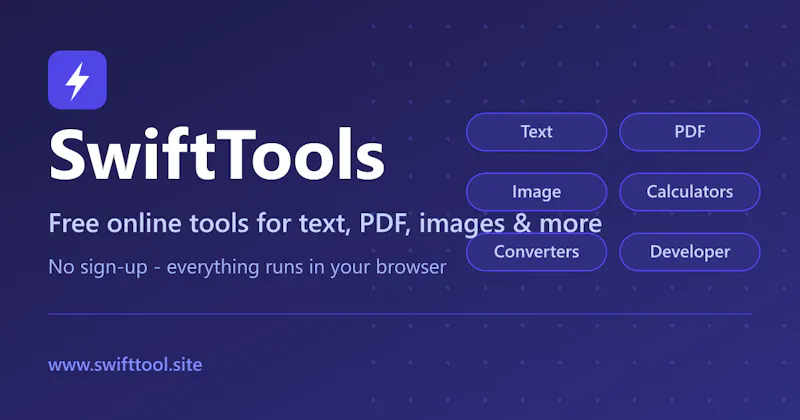Image resolution: width=800 pixels, height=420 pixels.
Task: Open the Calculators category pill
Action: 690,192
